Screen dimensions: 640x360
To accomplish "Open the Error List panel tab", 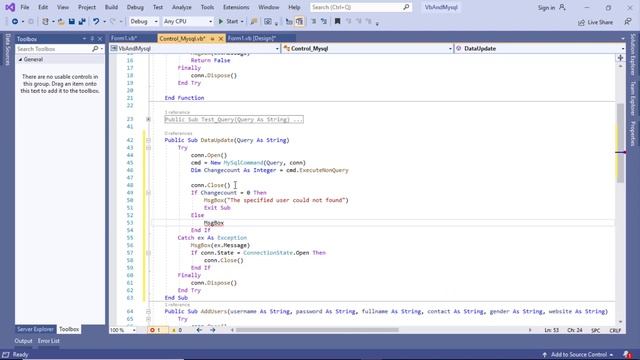I will 49,341.
